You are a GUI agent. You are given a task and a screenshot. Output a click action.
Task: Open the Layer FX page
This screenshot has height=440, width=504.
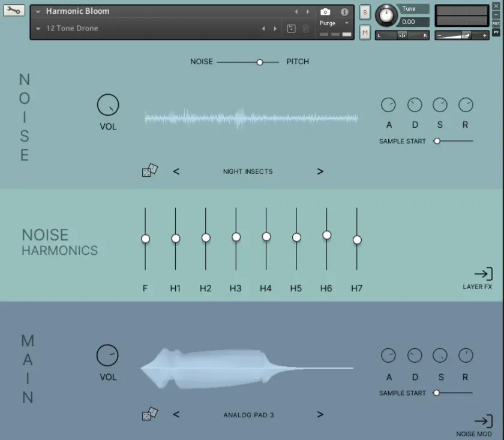[482, 275]
